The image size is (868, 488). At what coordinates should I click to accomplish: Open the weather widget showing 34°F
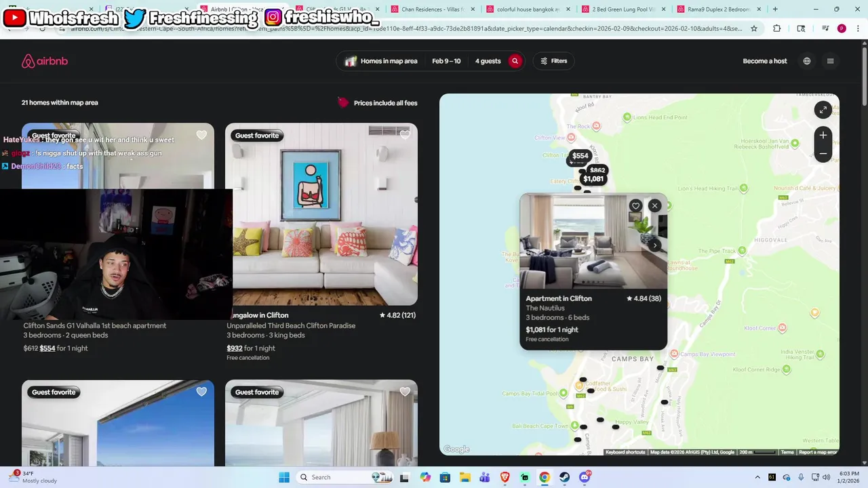33,477
